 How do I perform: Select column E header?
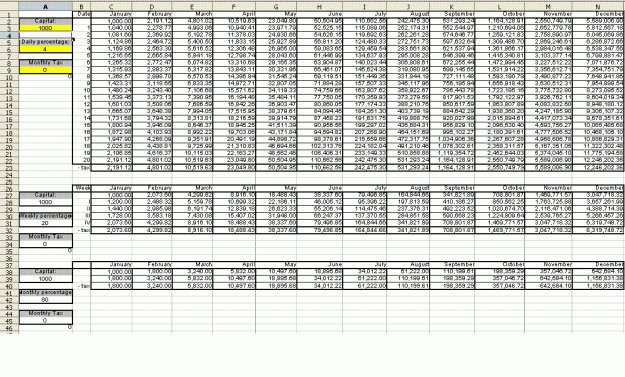click(x=192, y=7)
